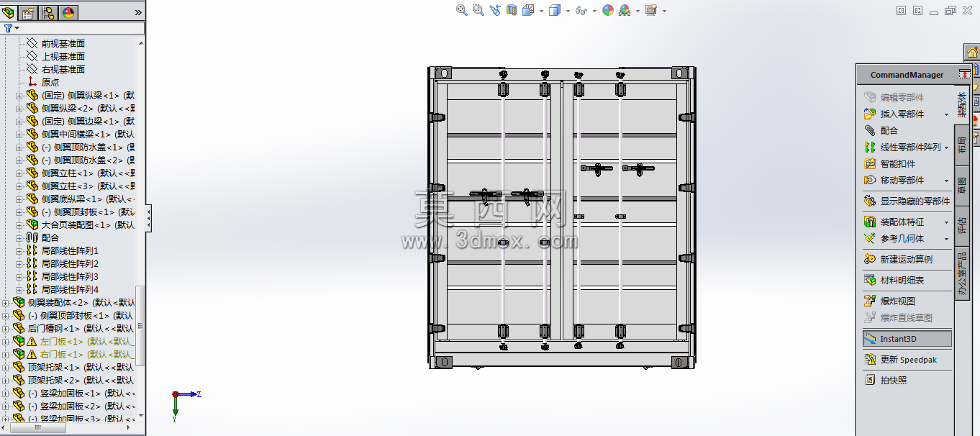Open the ConfigurationManager tab
The width and height of the screenshot is (980, 436).
click(x=49, y=12)
